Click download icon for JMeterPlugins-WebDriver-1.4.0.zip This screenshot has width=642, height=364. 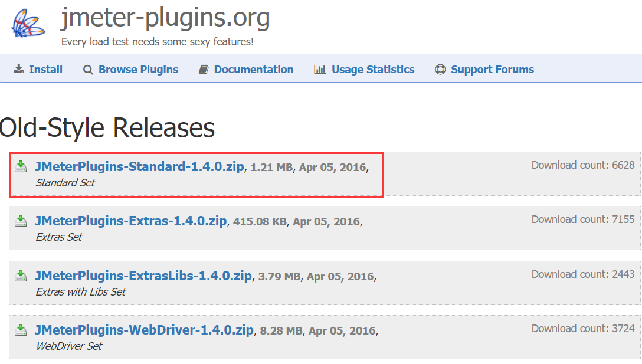21,330
